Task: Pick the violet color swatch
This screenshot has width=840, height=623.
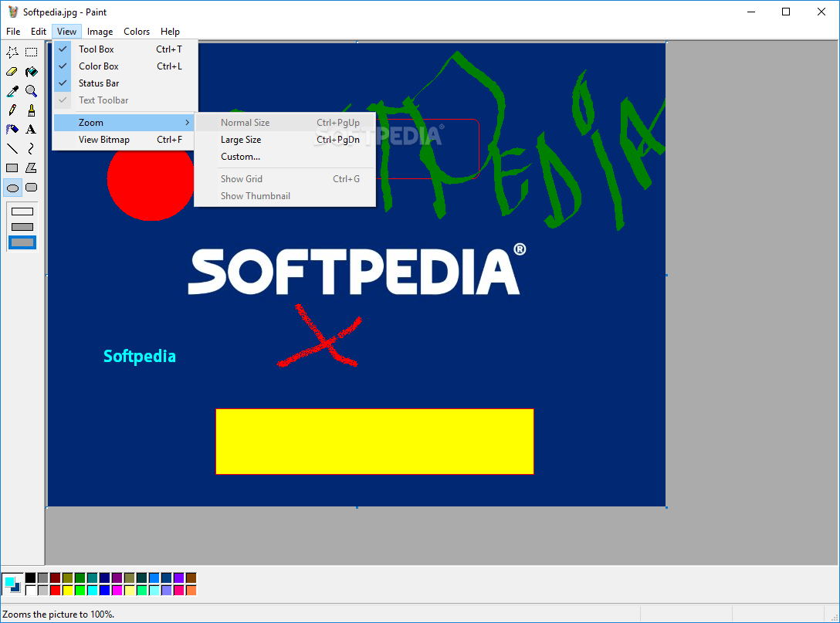Action: tap(179, 577)
